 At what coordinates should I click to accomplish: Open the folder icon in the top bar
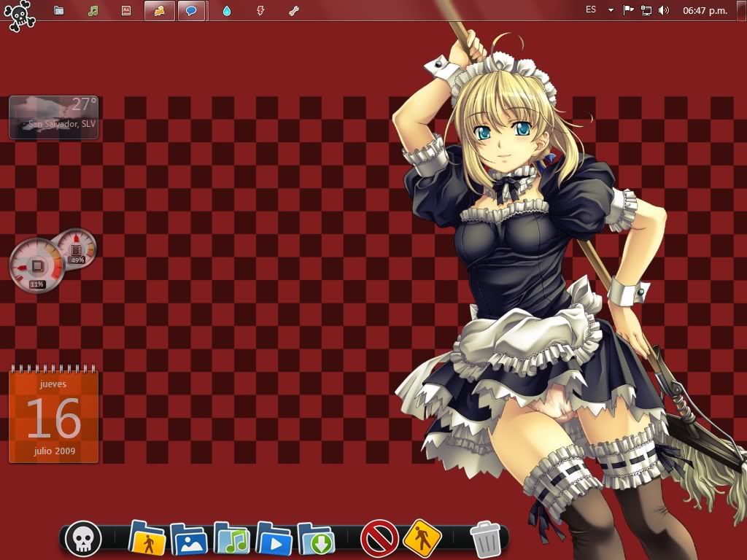59,10
